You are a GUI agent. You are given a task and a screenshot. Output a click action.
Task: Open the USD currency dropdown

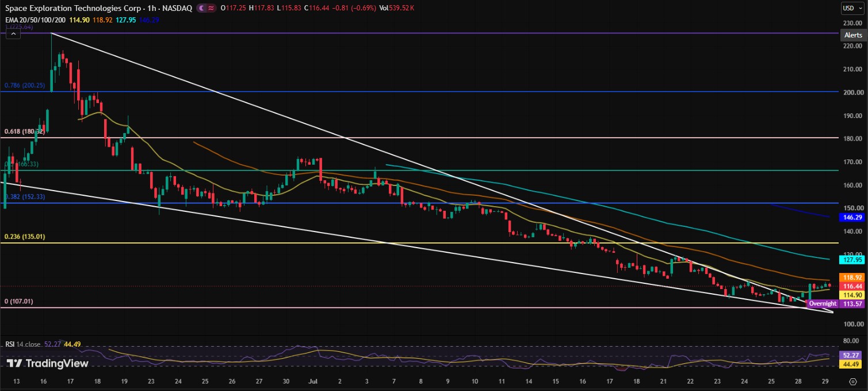tap(852, 8)
